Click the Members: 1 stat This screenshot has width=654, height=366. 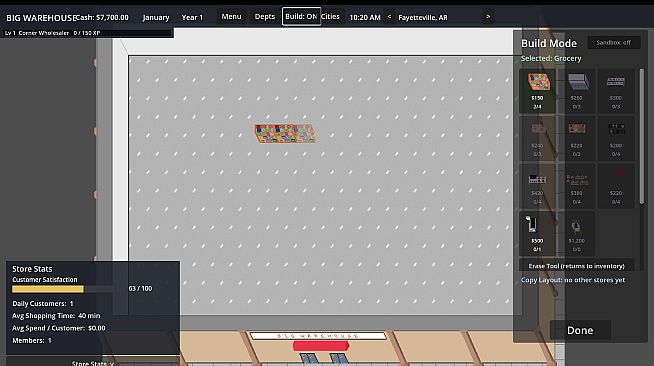pos(32,341)
